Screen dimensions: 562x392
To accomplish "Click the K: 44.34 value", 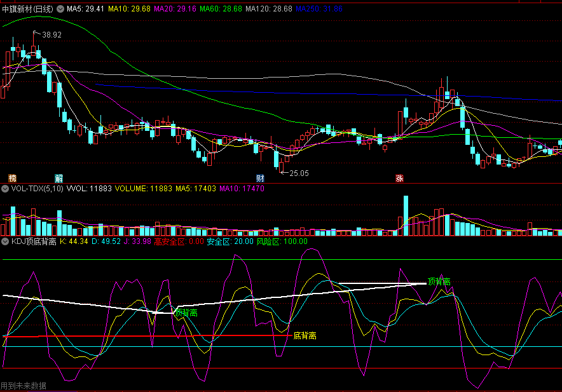I will pos(74,241).
